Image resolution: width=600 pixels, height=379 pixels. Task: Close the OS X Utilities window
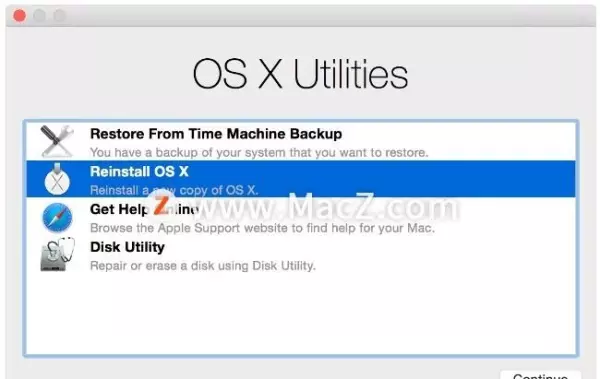20,16
